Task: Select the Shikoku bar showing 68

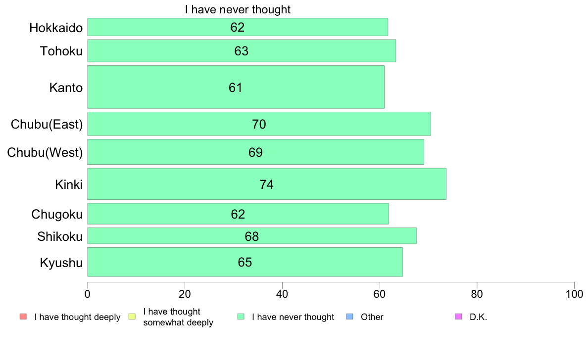Action: tap(252, 236)
